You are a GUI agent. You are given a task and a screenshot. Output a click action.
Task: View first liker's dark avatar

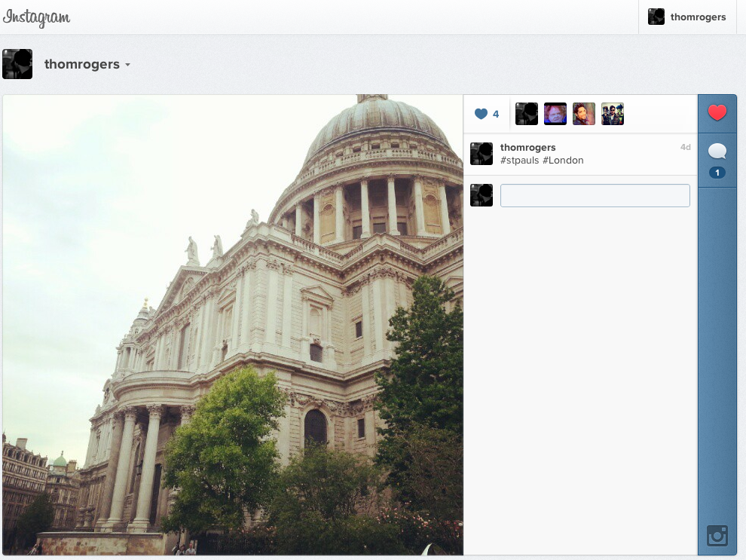coord(527,114)
